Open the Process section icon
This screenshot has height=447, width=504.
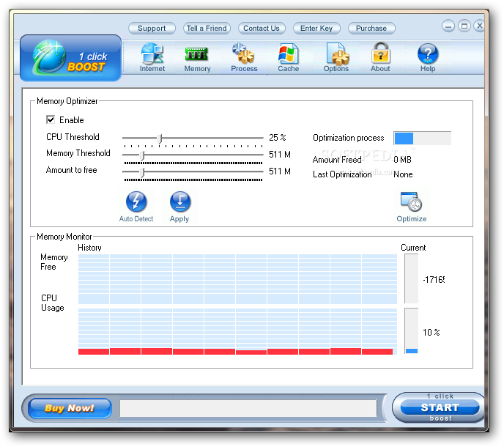pos(244,58)
